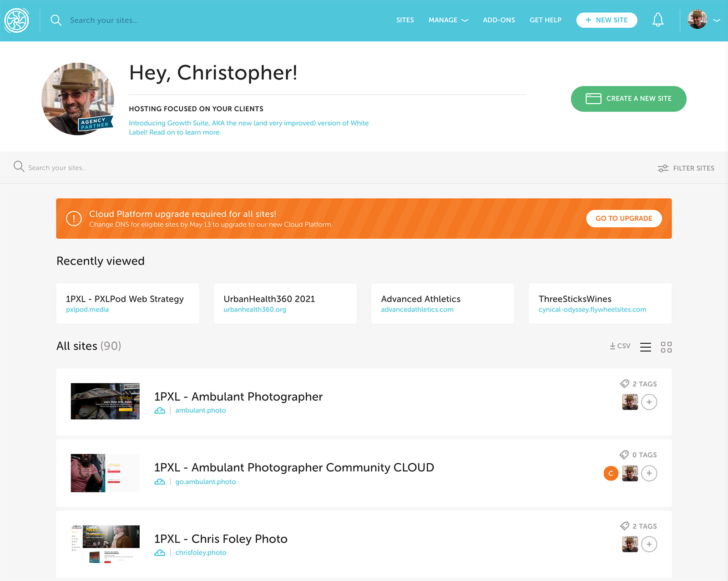This screenshot has width=728, height=581.
Task: Visit the chrisfoley.photo domain link
Action: coord(201,553)
